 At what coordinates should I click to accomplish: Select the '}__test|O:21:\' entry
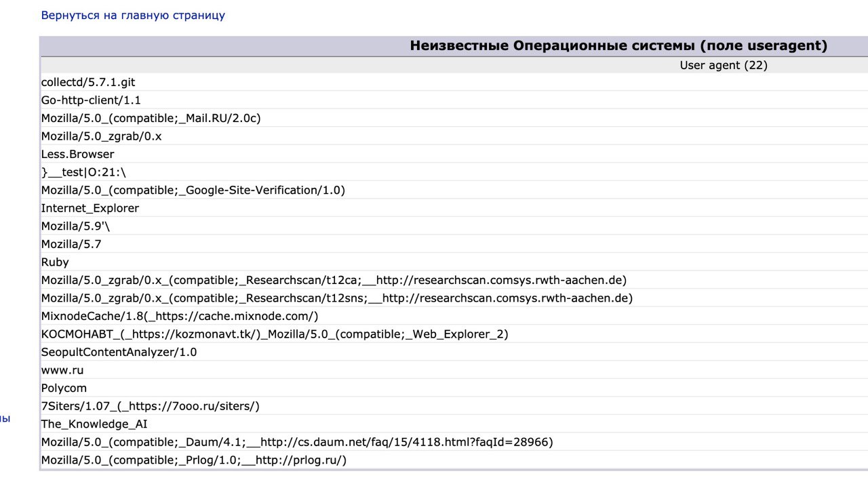(x=454, y=172)
